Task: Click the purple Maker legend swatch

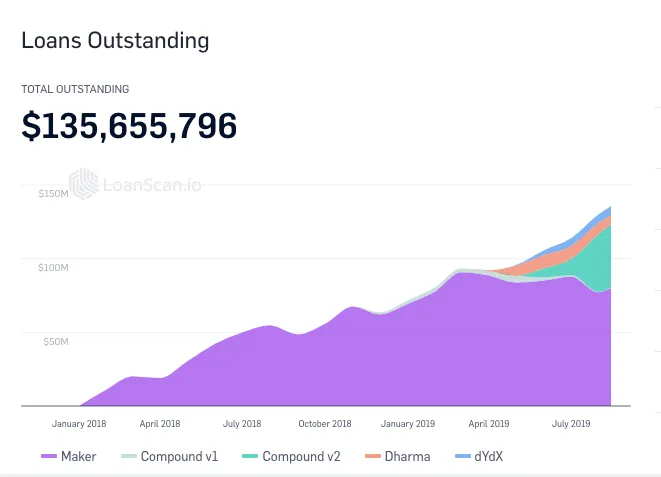Action: point(49,456)
